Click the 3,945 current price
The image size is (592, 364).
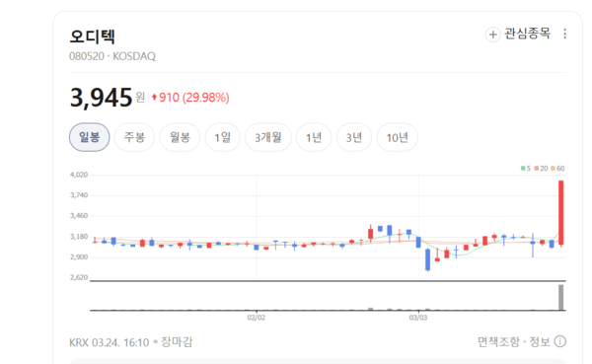tap(101, 98)
